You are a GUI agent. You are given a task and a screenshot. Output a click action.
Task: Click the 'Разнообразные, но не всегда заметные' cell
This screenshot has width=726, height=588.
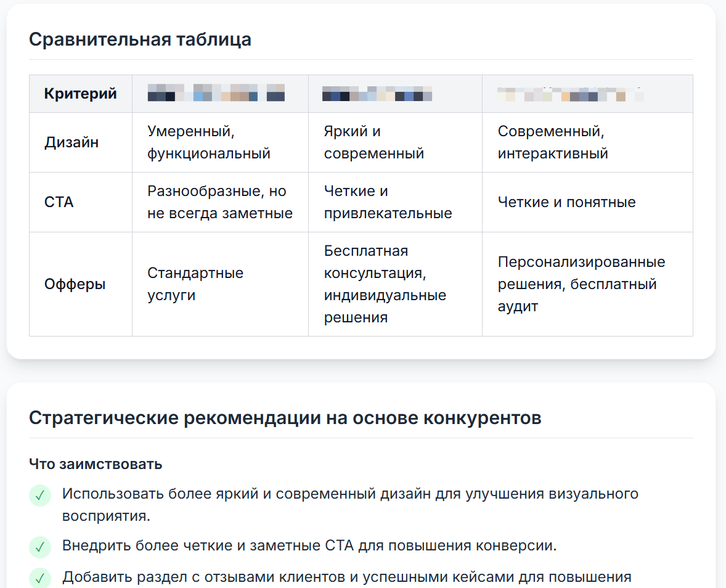[x=221, y=202]
